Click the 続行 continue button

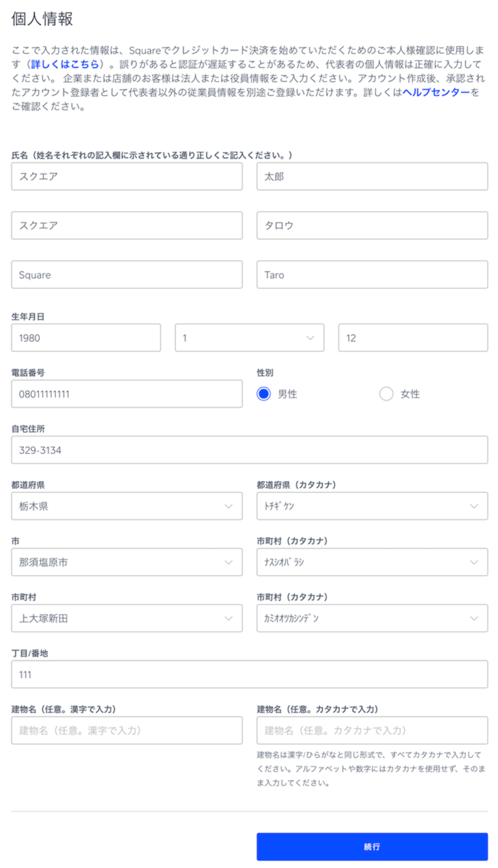[372, 847]
